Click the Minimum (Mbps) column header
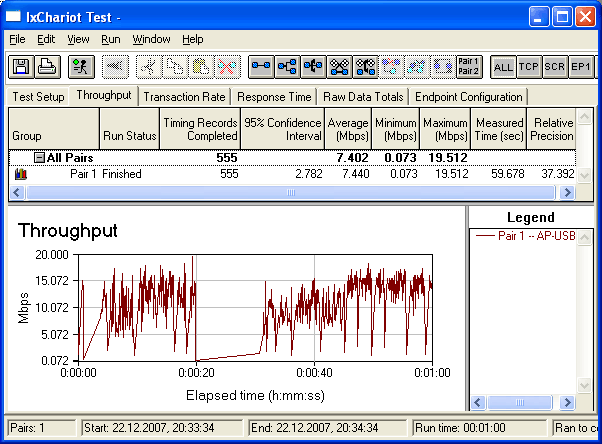Screen dimensions: 602x444 396,129
